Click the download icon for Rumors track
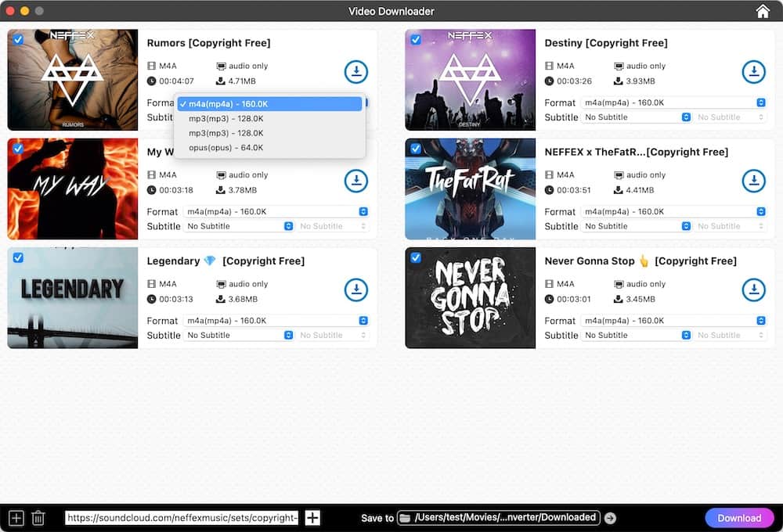The image size is (783, 532). [356, 71]
